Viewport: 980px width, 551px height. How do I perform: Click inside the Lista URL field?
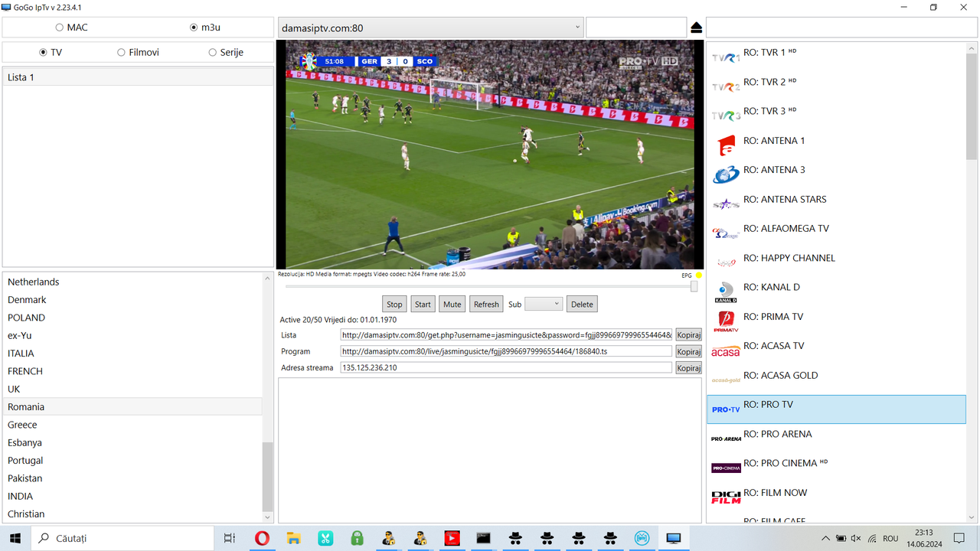point(506,334)
